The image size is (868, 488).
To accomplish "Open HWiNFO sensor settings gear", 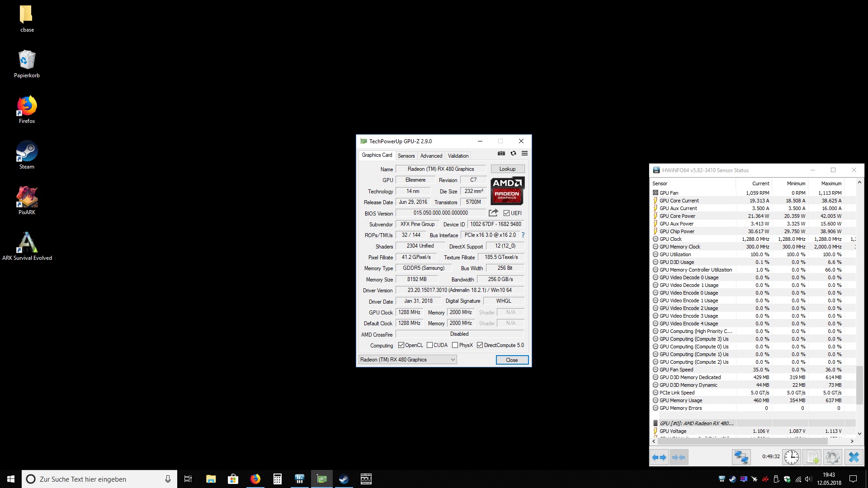I will 832,457.
